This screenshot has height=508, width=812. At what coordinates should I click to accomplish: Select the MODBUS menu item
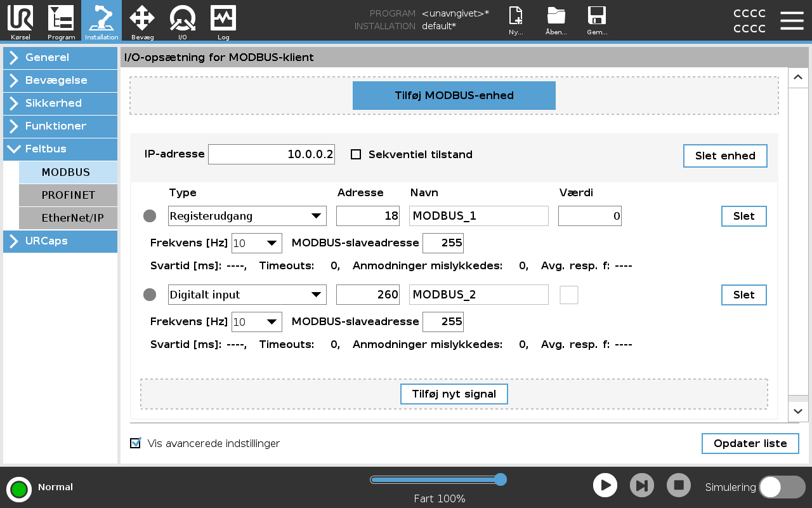tap(68, 172)
